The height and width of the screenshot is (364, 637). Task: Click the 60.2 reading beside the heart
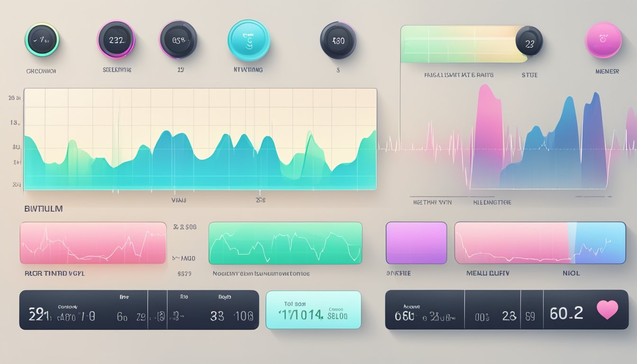(x=566, y=313)
